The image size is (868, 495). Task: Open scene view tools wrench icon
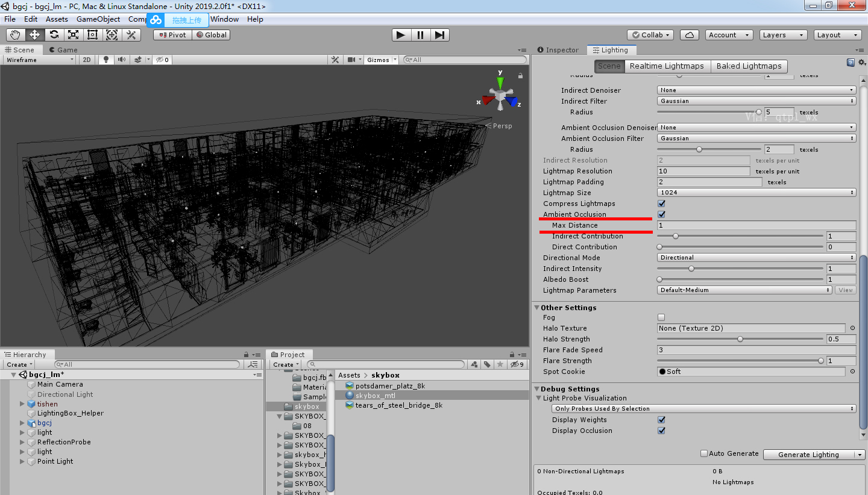coord(336,60)
